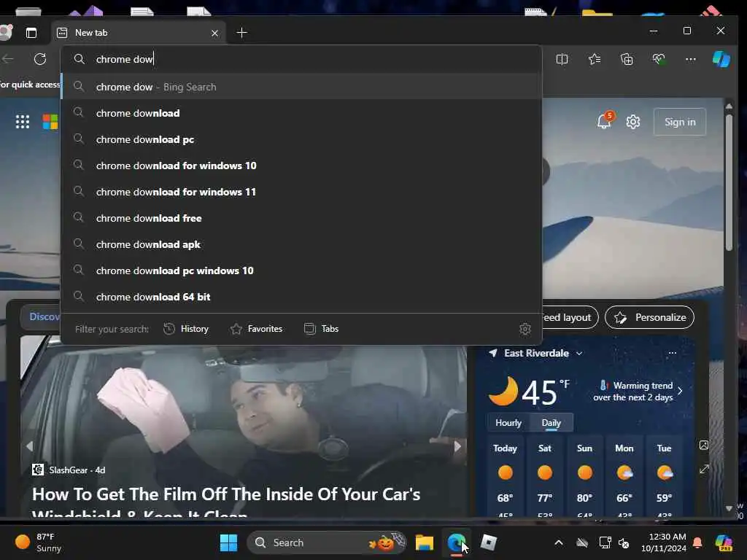Open page settings gear icon
The width and height of the screenshot is (747, 560).
click(x=632, y=122)
